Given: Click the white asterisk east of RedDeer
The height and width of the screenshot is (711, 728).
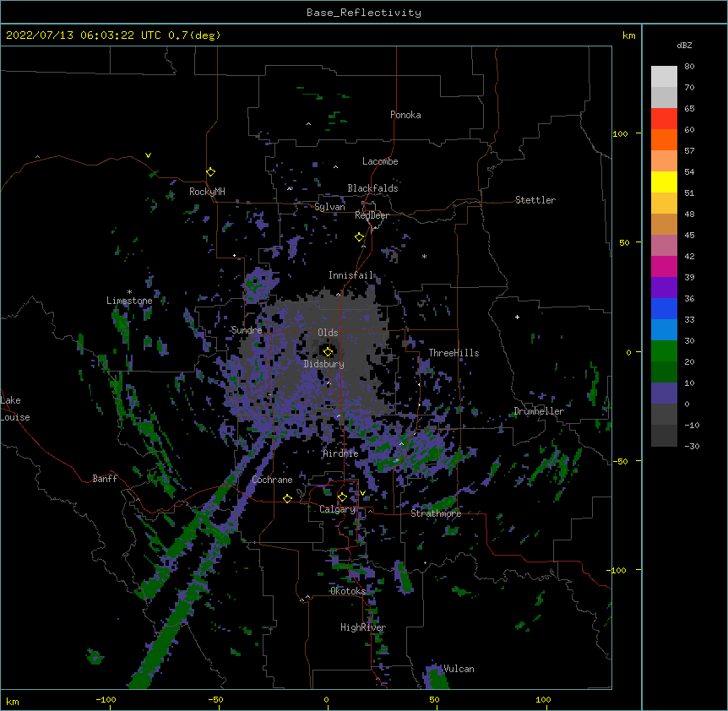Looking at the screenshot, I should 424,256.
